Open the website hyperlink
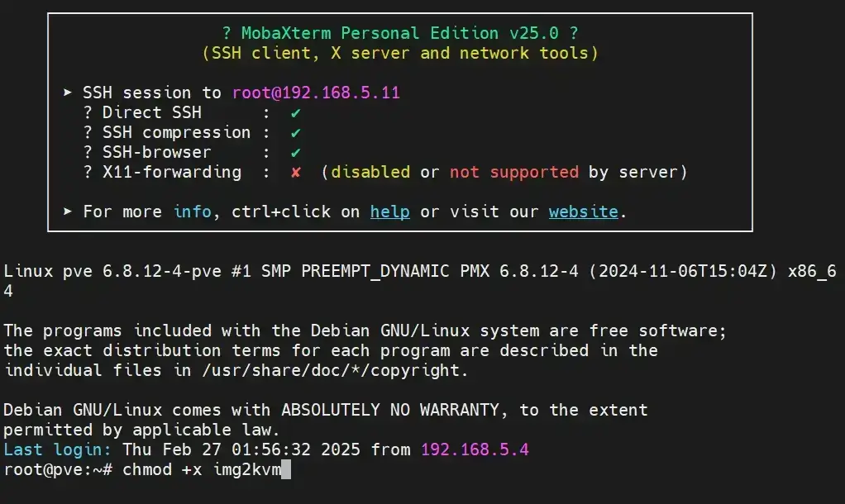Screen dimensions: 845x504 point(583,212)
